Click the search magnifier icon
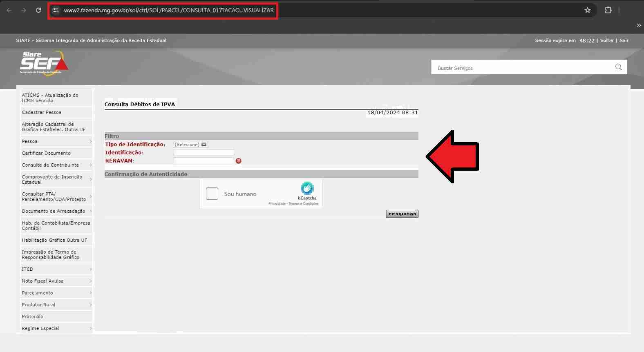Screen dimensions: 644x352 tap(618, 67)
